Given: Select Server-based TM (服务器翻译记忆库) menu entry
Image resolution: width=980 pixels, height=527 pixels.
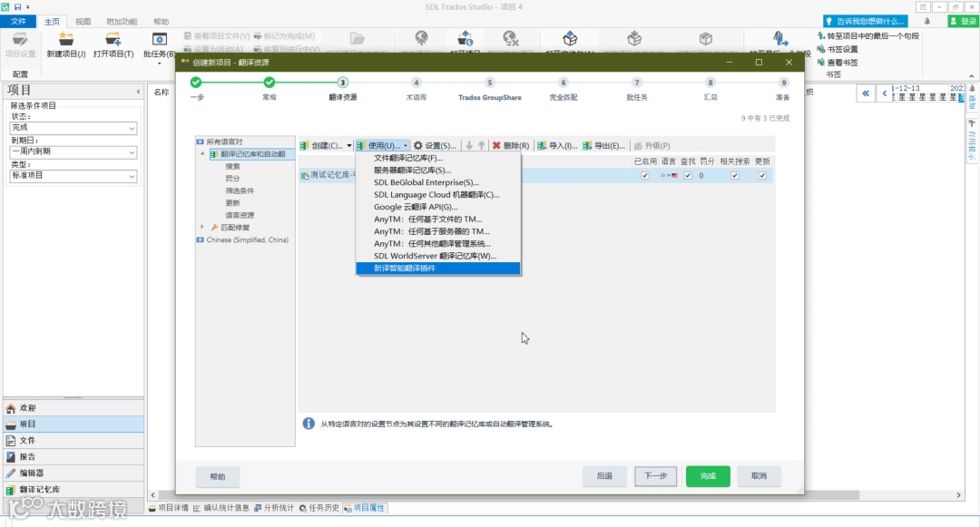Looking at the screenshot, I should point(438,170).
